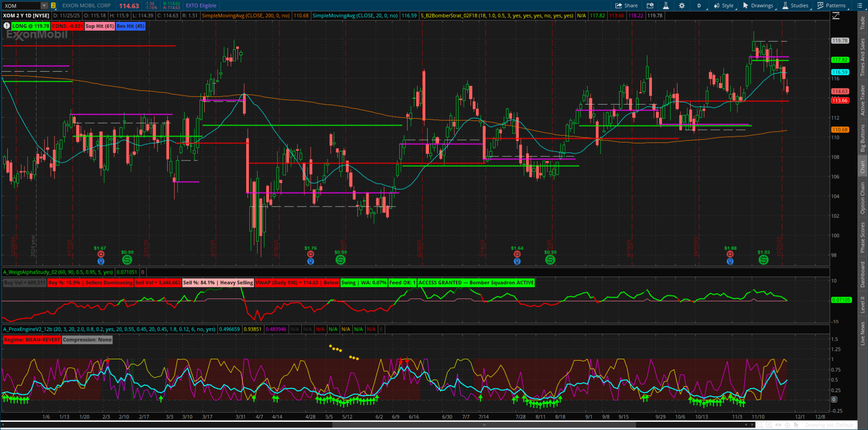Click the zoom out magnifier icon
This screenshot has height=430, width=868.
[759, 425]
